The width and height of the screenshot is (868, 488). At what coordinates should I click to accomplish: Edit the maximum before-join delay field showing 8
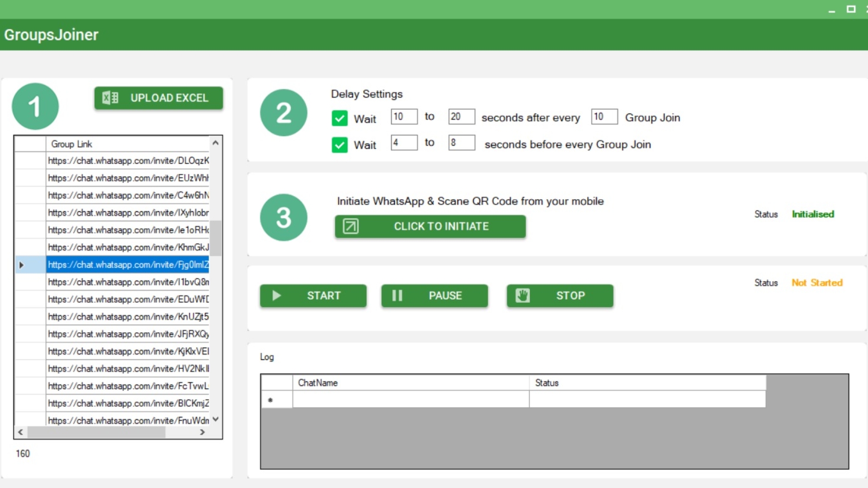click(x=462, y=143)
